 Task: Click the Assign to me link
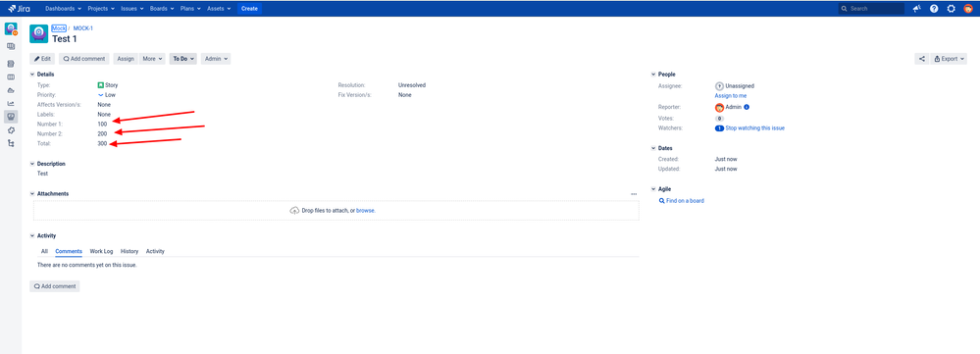tap(731, 95)
